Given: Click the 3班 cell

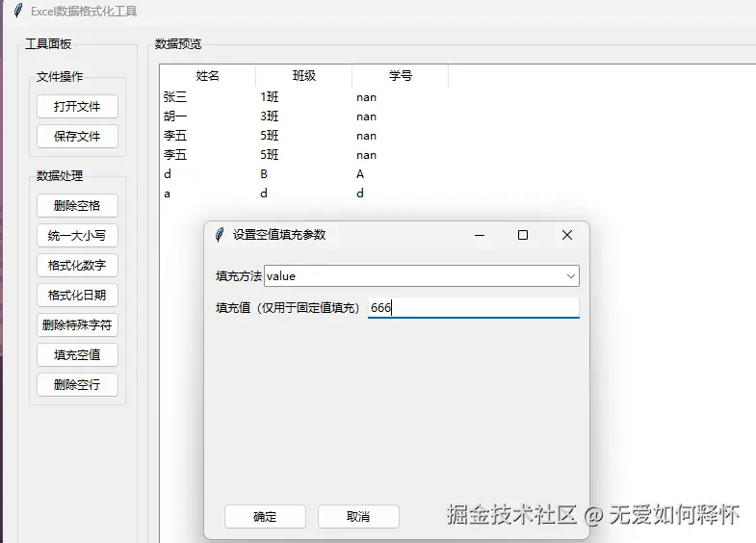Looking at the screenshot, I should click(x=270, y=116).
